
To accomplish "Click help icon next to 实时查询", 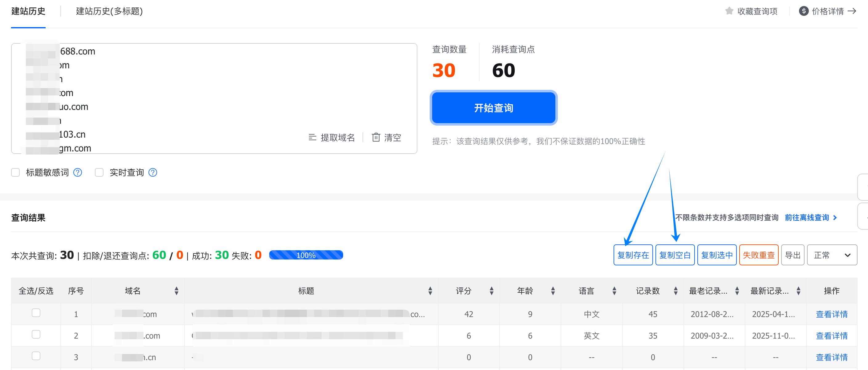I will 153,172.
